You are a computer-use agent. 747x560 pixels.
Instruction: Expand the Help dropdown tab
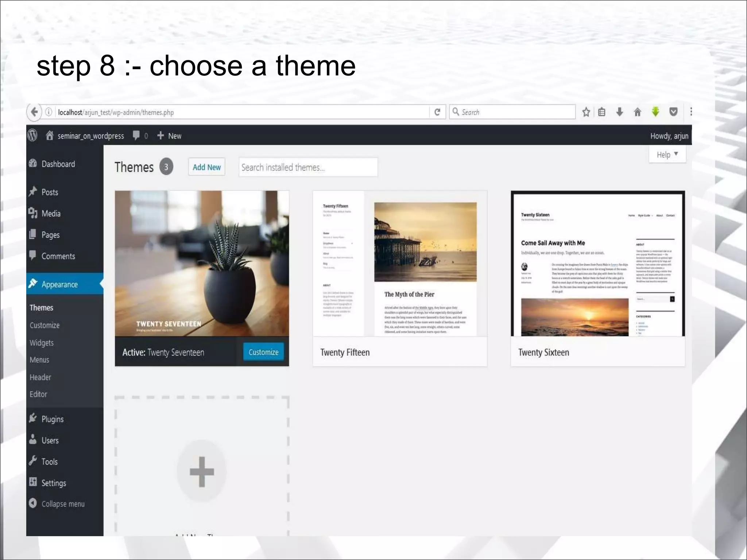(667, 155)
